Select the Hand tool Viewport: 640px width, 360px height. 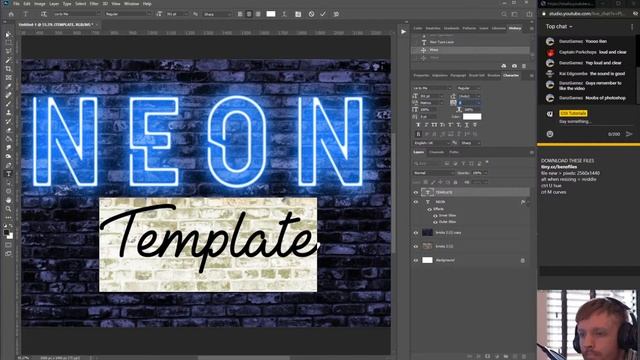tap(8, 200)
